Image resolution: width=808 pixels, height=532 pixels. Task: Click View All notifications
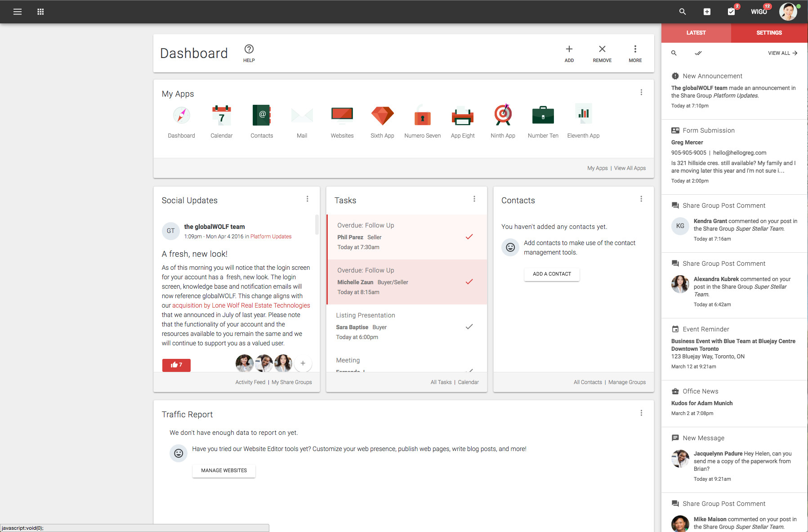(783, 53)
